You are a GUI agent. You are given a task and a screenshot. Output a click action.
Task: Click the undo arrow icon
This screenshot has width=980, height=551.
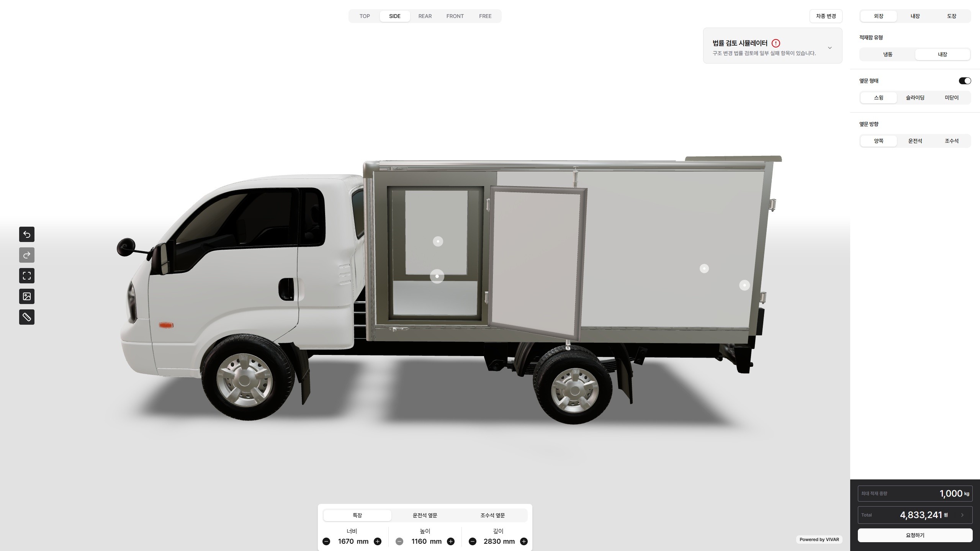pos(27,234)
